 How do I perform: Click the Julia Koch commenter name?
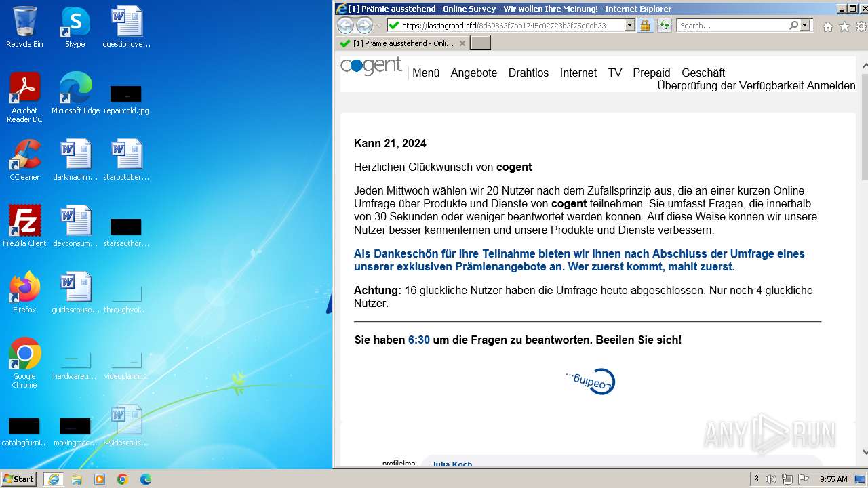(452, 464)
